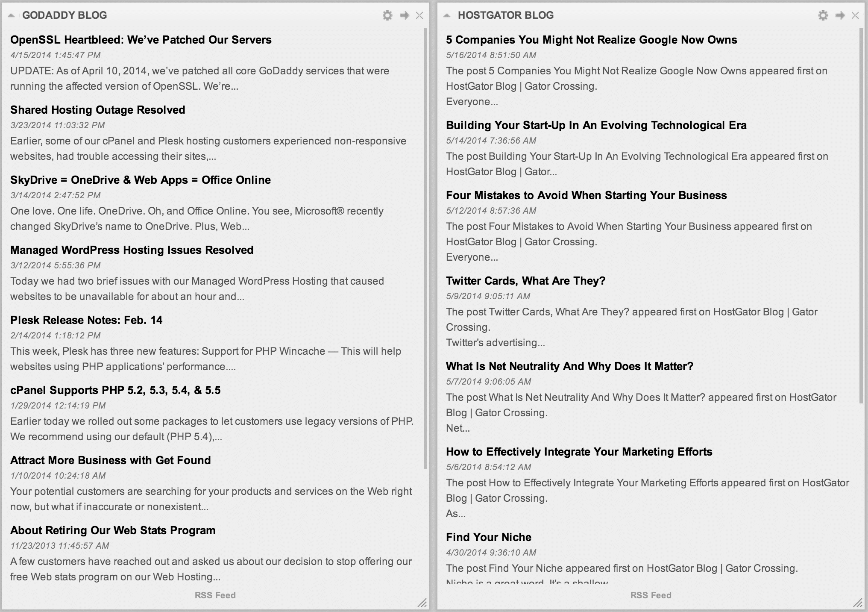Screen dimensions: 868x612
Task: Click date 1/29/2014 12:14:19 PM
Action: [x=58, y=406]
